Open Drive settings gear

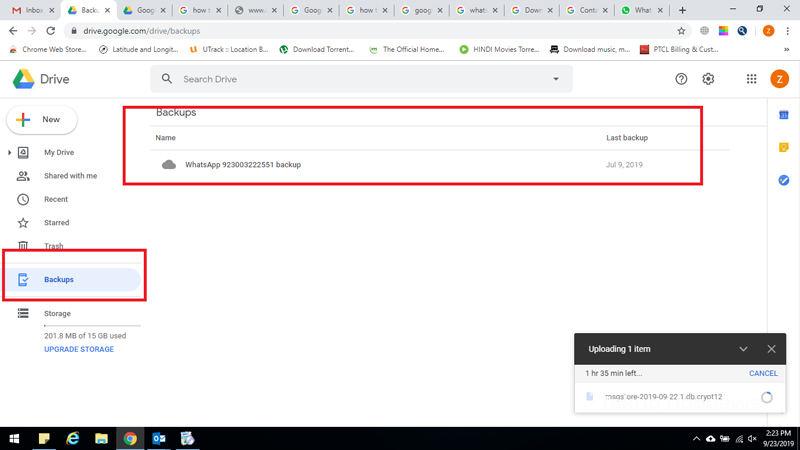(708, 79)
